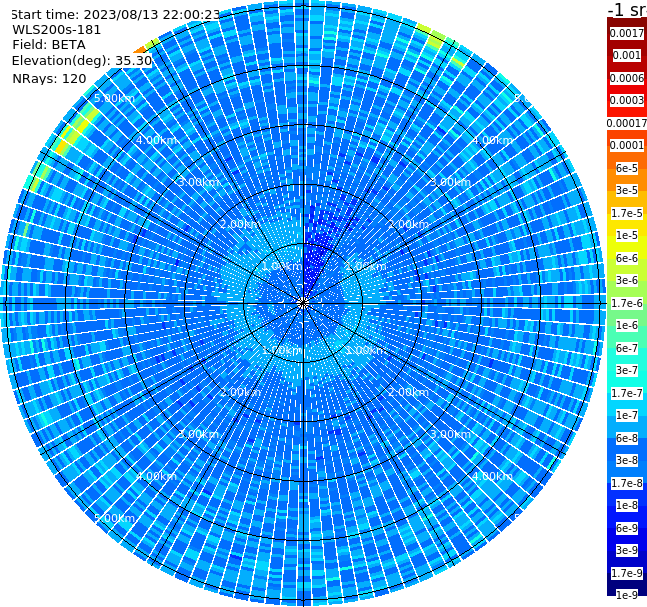Viewport: 647px width, 607px height.
Task: Click the 6e-5 colorbar label
Action: coord(627,168)
